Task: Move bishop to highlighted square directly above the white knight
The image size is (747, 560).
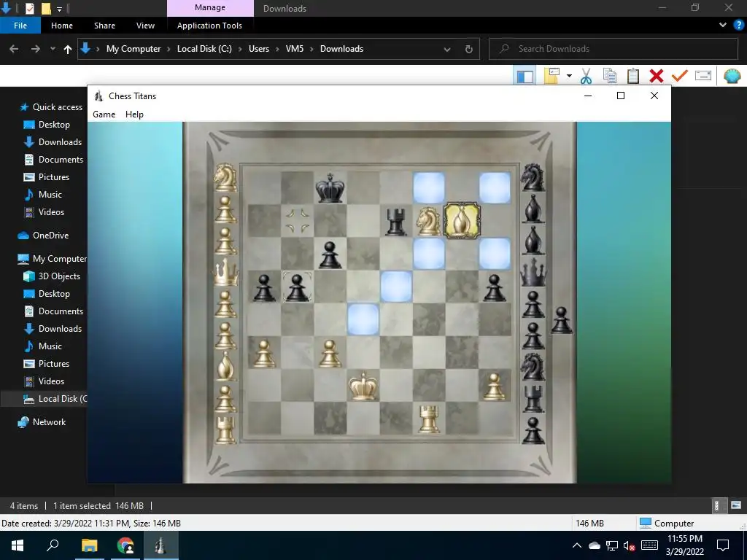Action: [x=429, y=188]
